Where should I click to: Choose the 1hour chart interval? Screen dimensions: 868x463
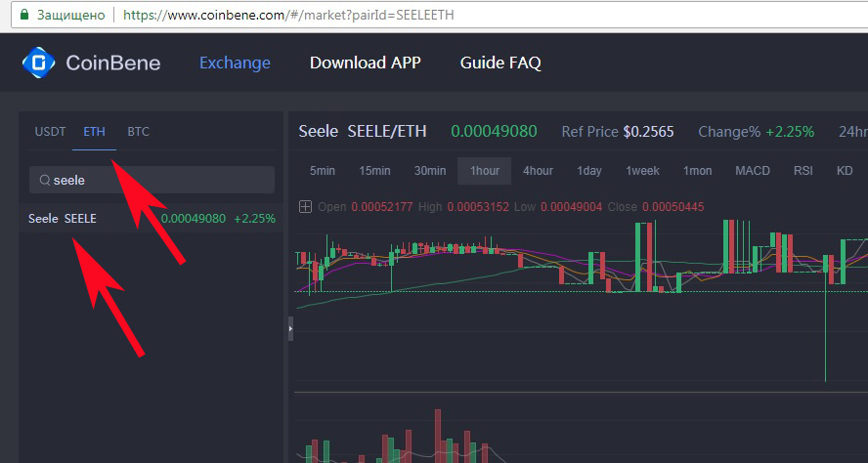pyautogui.click(x=485, y=171)
